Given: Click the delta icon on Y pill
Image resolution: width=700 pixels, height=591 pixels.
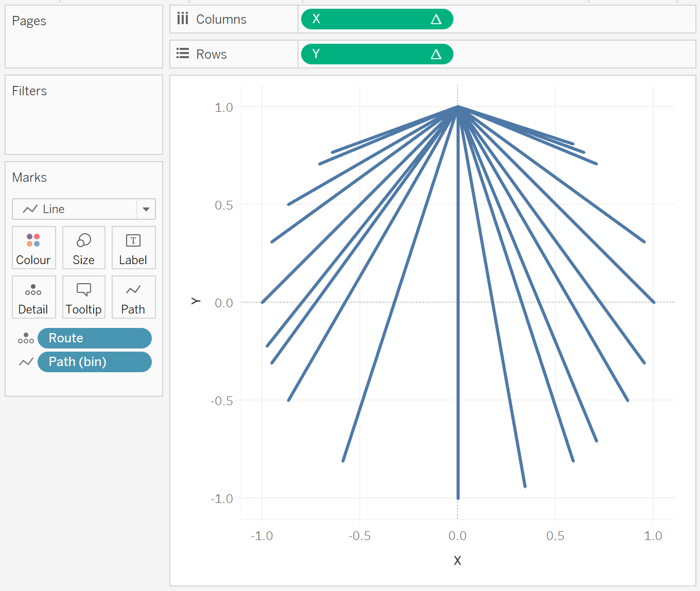Looking at the screenshot, I should pyautogui.click(x=436, y=55).
